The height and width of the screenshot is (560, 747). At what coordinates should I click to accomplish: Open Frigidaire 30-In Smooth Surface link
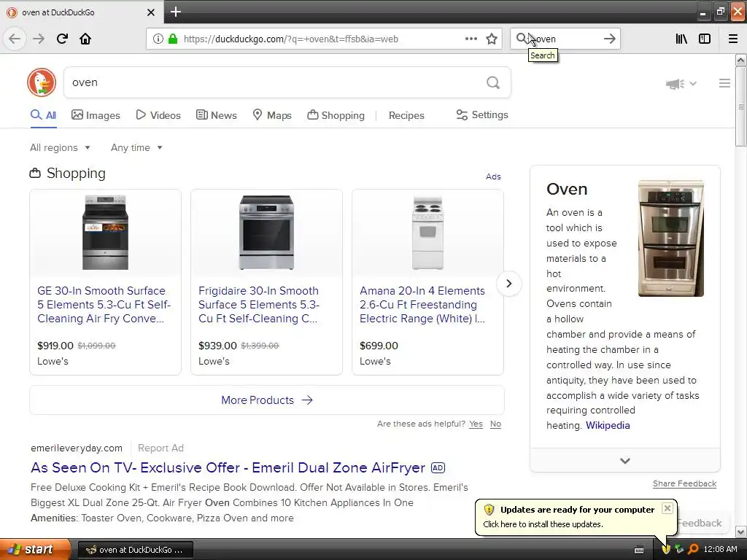point(259,305)
